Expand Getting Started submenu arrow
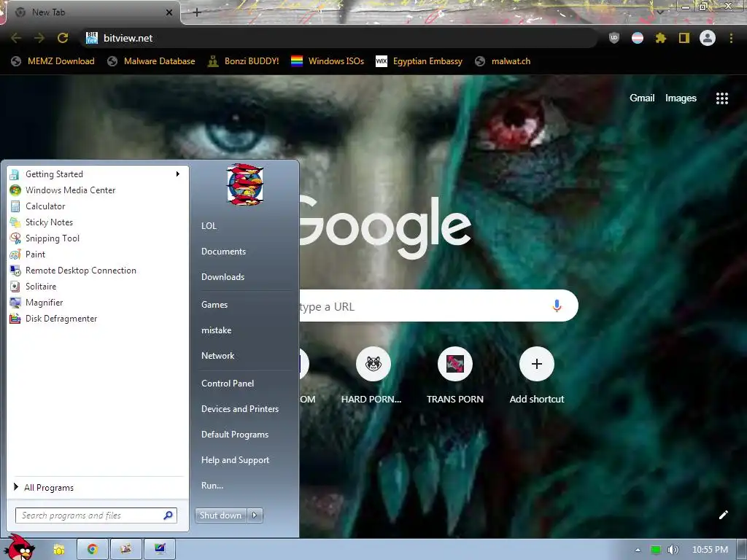The image size is (747, 560). point(178,174)
